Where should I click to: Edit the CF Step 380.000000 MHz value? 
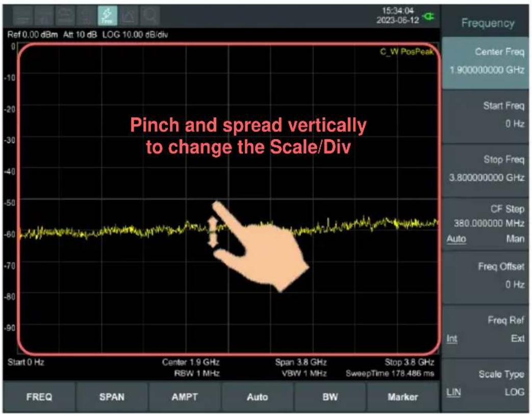489,223
